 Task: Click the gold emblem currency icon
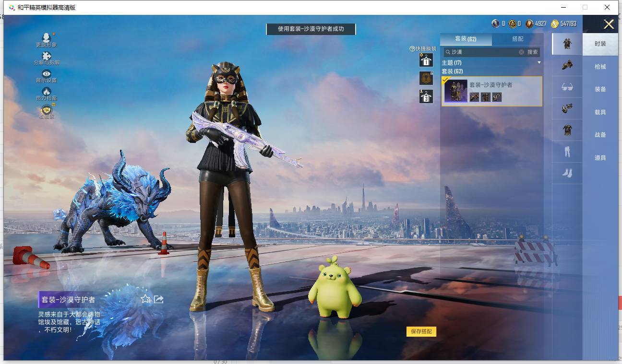513,23
